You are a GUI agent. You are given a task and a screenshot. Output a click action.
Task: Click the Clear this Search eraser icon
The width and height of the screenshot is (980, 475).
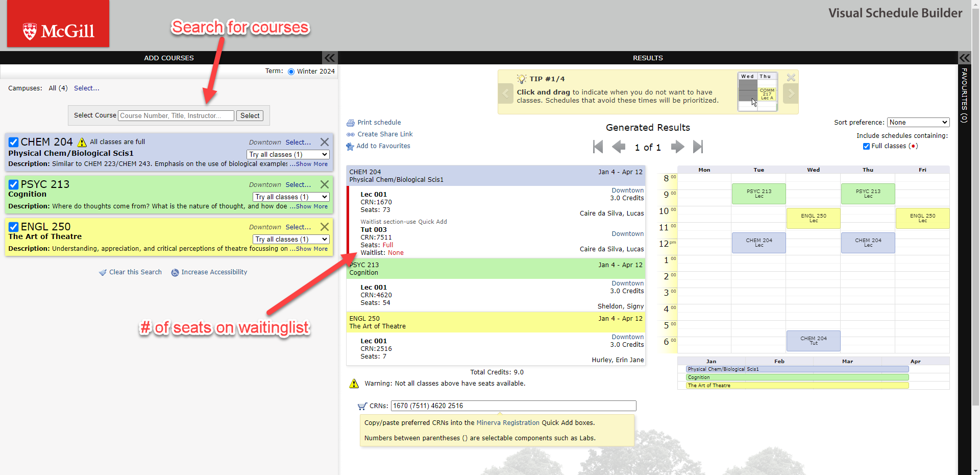103,273
